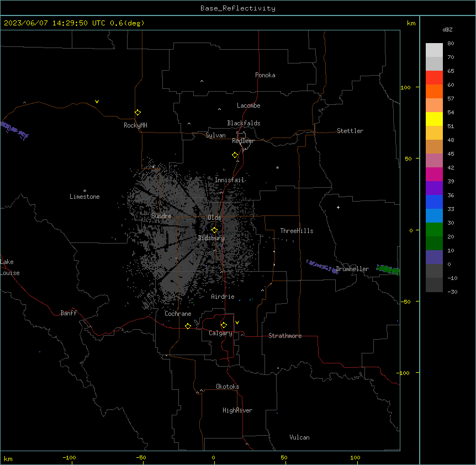Click the yellow V marker east of Calgary diamond
Screen dimensions: 476x465
[x=237, y=323]
